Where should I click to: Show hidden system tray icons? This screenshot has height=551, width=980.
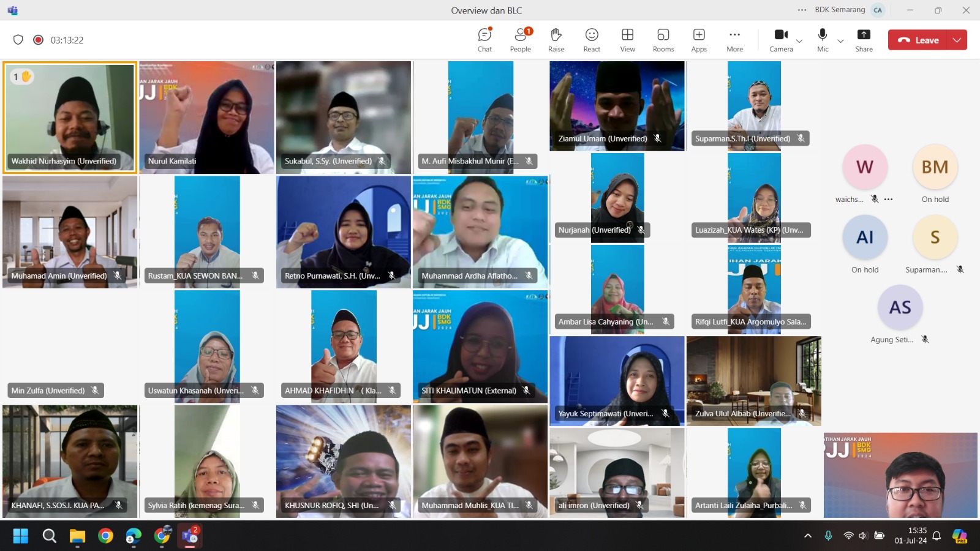[x=808, y=536]
